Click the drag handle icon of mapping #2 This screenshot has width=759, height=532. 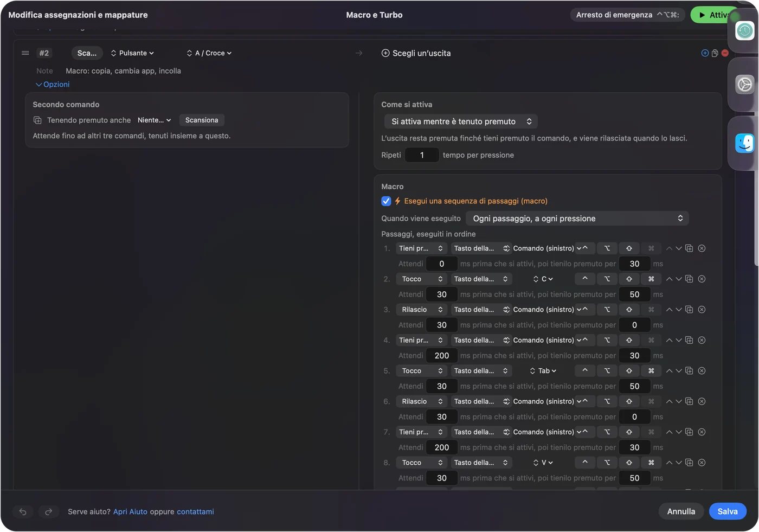[25, 53]
